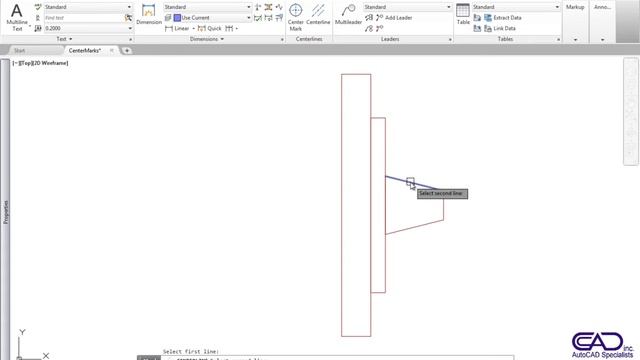Viewport: 640px width, 360px height.
Task: Click the text height icon beside 0.2000
Action: coord(38,28)
